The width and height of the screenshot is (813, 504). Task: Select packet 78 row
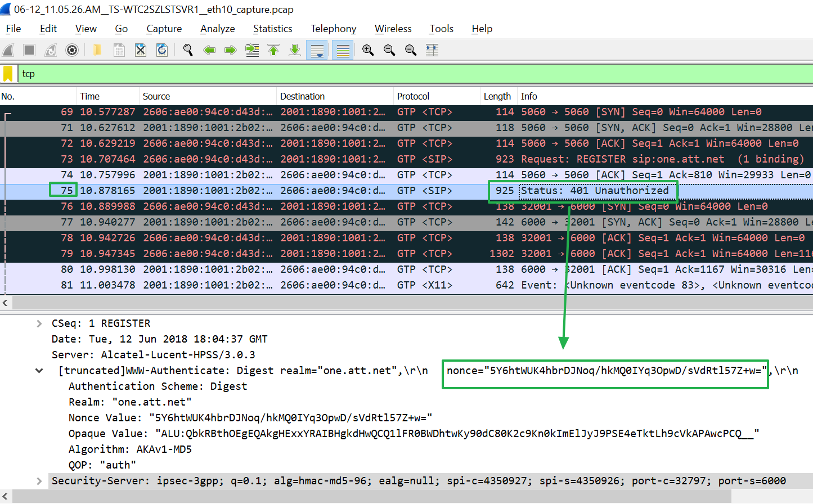click(x=406, y=238)
